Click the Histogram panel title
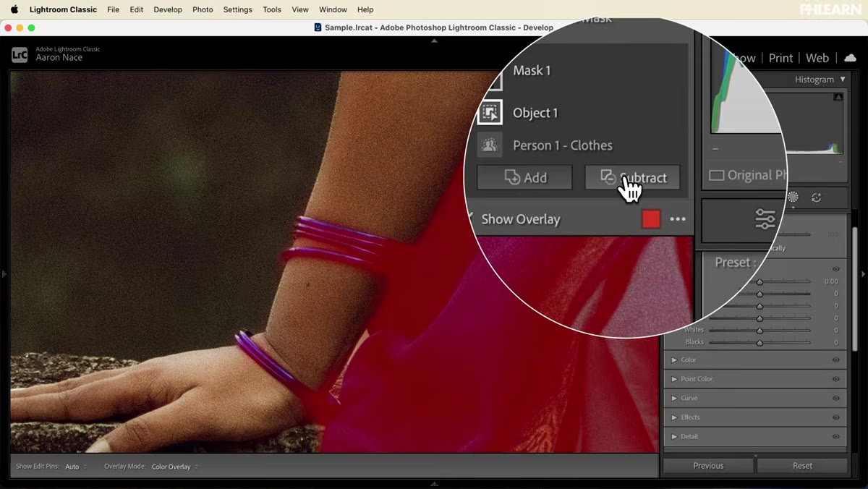Viewport: 868px width, 489px height. click(814, 80)
